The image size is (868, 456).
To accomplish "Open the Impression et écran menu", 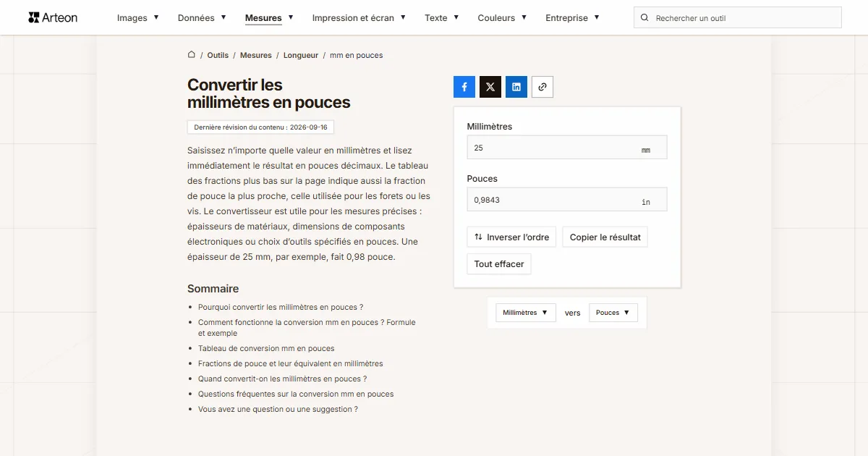I will 359,18.
